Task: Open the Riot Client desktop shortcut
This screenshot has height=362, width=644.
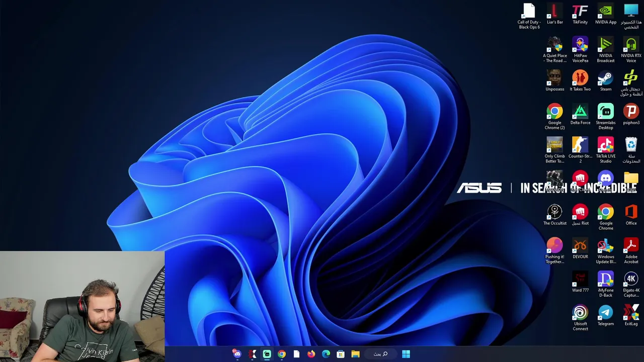Action: [x=580, y=182]
